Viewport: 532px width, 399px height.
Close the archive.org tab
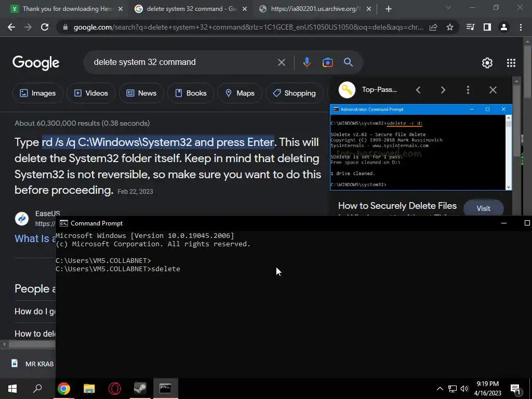pos(369,9)
